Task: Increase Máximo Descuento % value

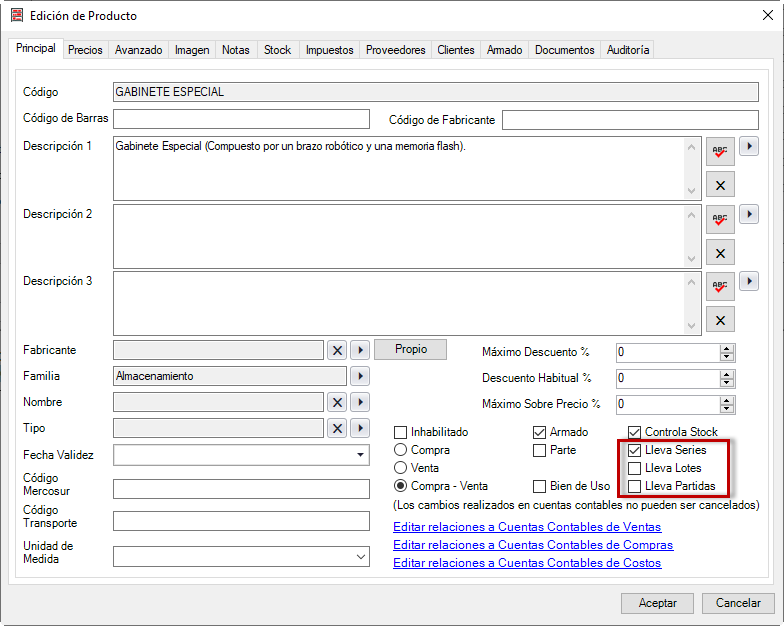Action: click(x=726, y=348)
